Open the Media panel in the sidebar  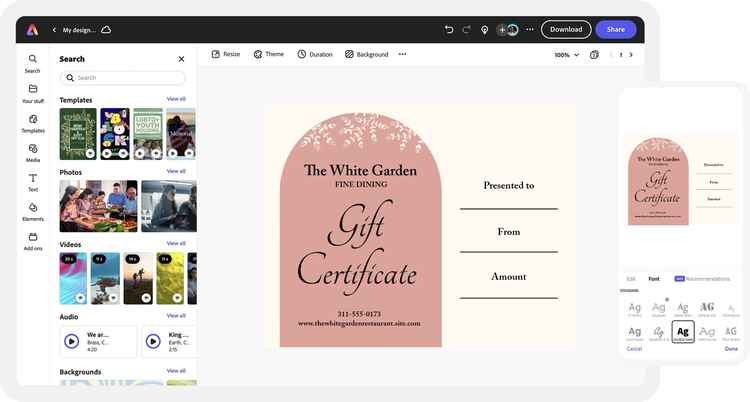coord(33,153)
